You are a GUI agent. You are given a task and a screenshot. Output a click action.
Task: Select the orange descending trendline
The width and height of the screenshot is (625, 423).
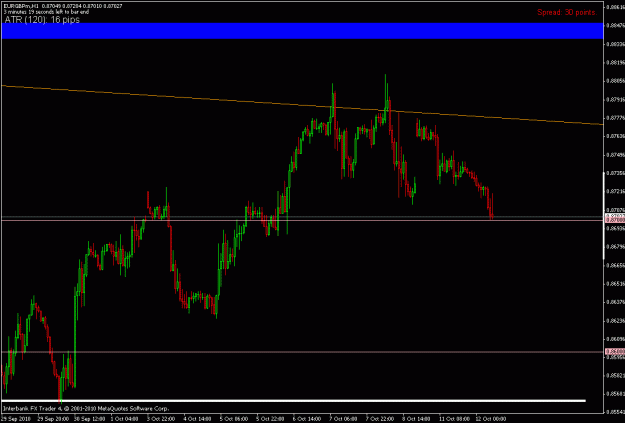[302, 105]
